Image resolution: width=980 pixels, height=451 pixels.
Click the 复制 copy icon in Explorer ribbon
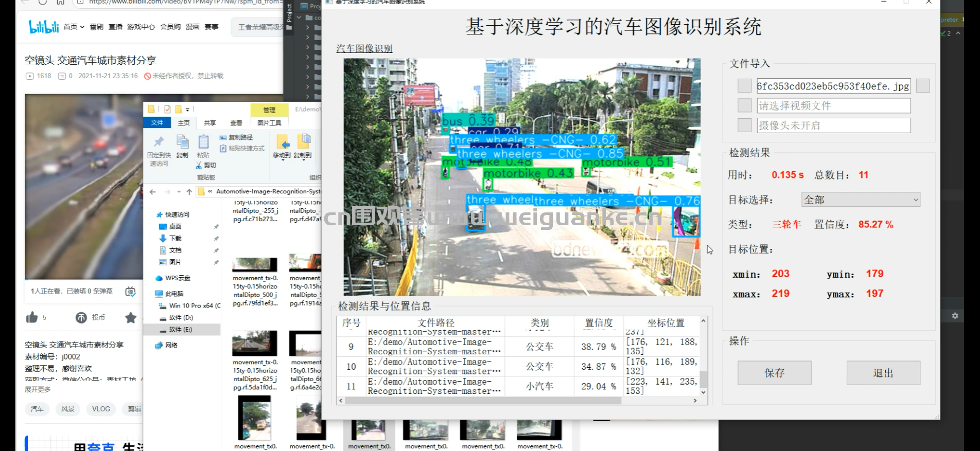tap(182, 142)
